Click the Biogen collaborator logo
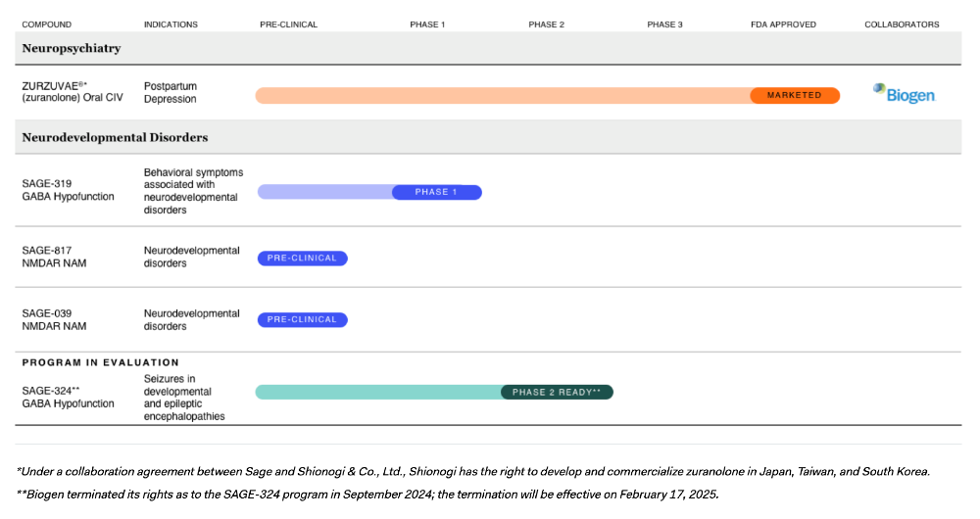The width and height of the screenshot is (980, 519). pyautogui.click(x=905, y=94)
